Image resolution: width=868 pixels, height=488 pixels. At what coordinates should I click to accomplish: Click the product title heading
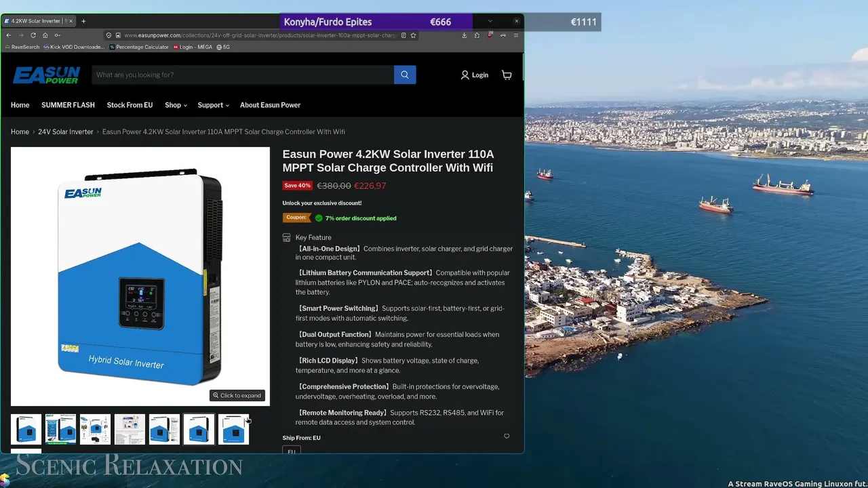[388, 161]
